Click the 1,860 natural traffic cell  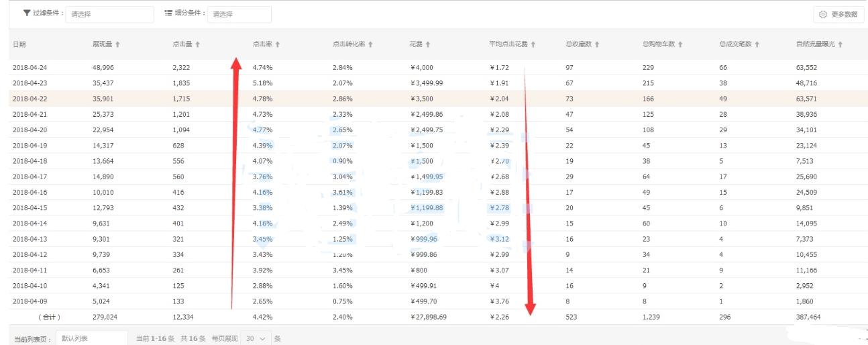(805, 301)
